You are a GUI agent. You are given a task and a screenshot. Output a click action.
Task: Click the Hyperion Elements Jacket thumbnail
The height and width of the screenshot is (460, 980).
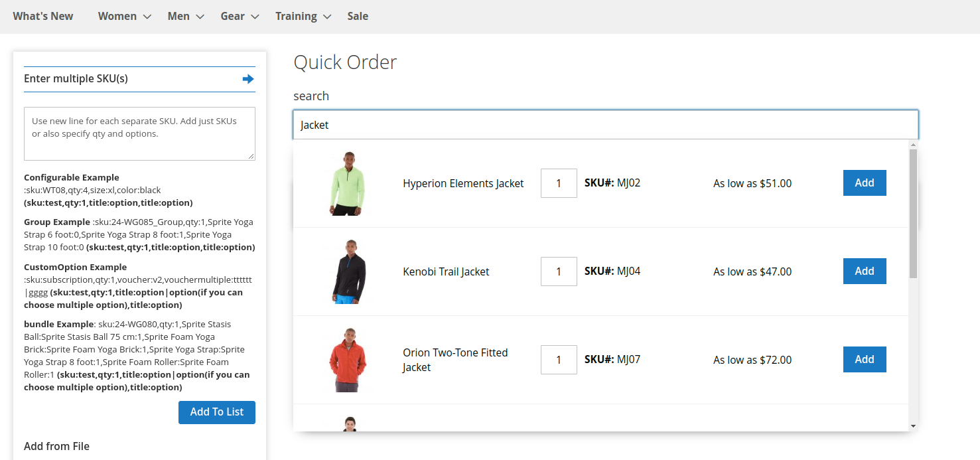pyautogui.click(x=348, y=183)
